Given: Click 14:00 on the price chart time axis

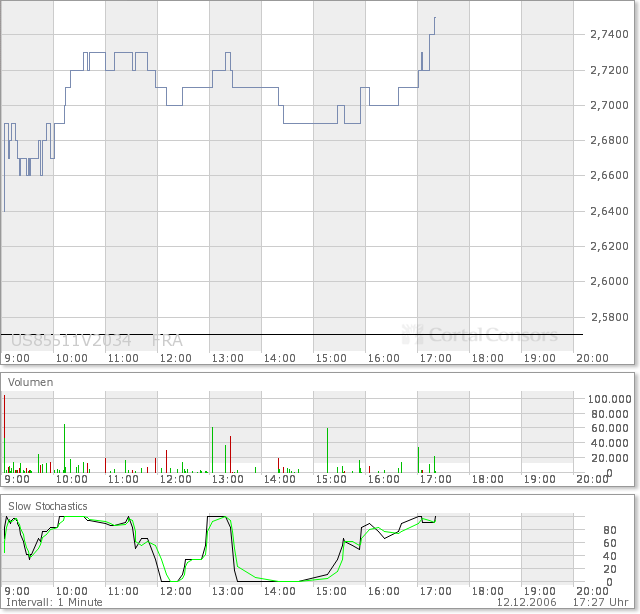Looking at the screenshot, I should [280, 358].
